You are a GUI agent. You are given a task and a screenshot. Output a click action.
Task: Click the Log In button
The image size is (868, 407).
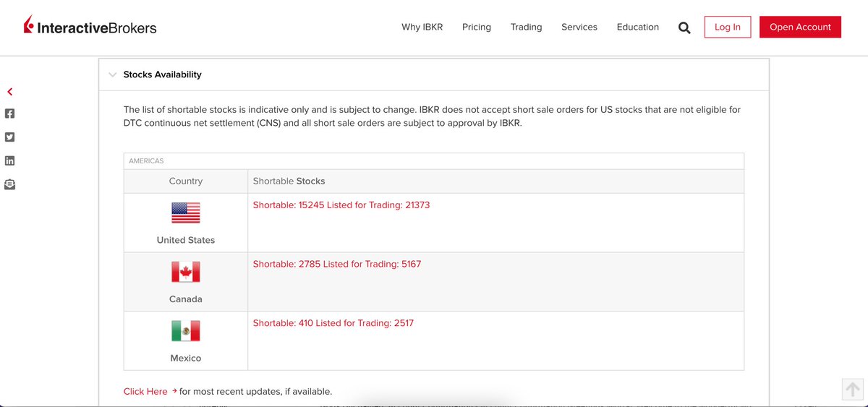[728, 27]
